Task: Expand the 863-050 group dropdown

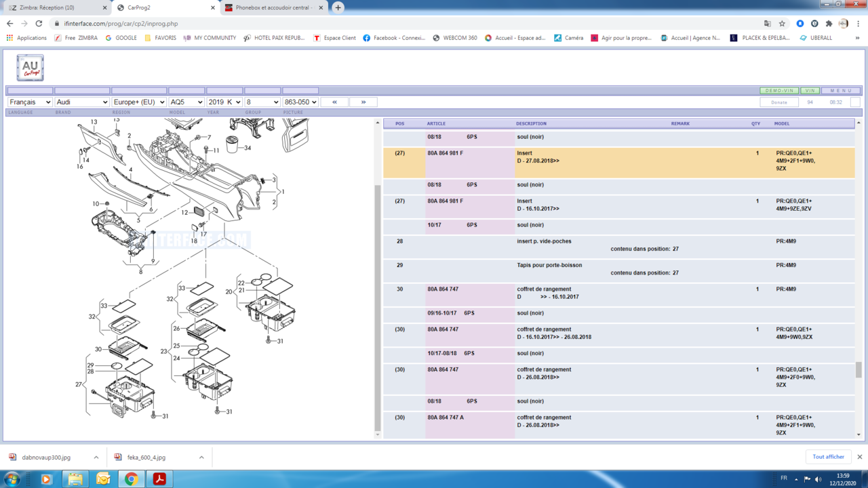Action: [300, 102]
